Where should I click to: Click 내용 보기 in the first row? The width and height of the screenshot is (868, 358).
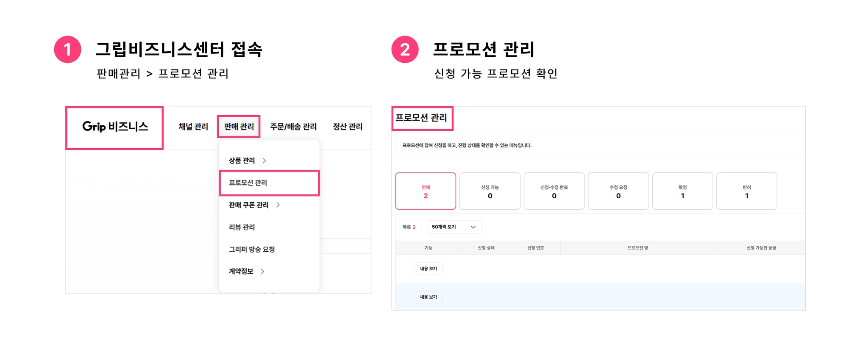click(x=428, y=269)
